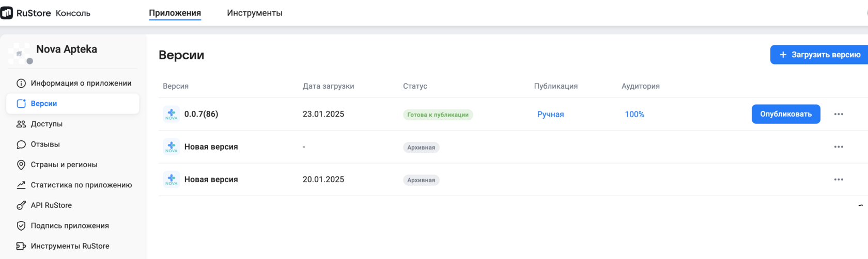Click the Консоль label next to RuStore
This screenshot has width=868, height=259.
tap(73, 13)
